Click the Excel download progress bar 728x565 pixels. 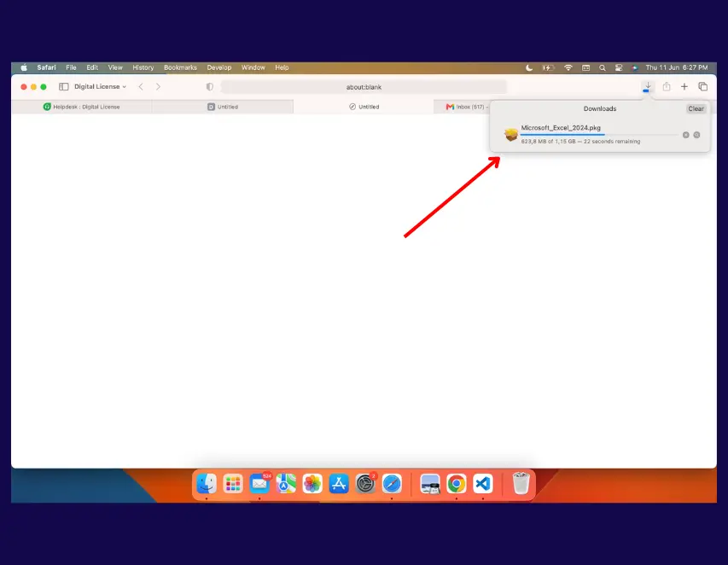[599, 135]
